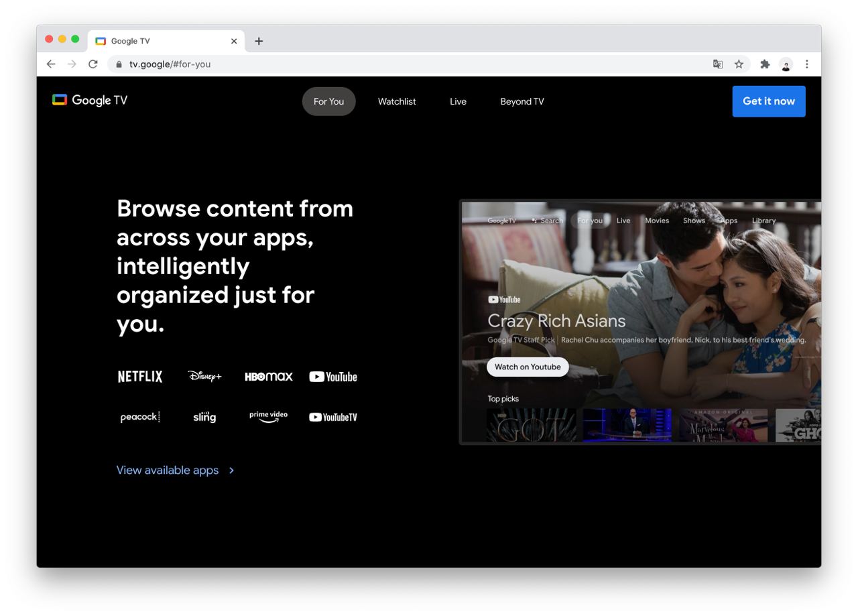
Task: Click the browser forward arrow
Action: 72,64
